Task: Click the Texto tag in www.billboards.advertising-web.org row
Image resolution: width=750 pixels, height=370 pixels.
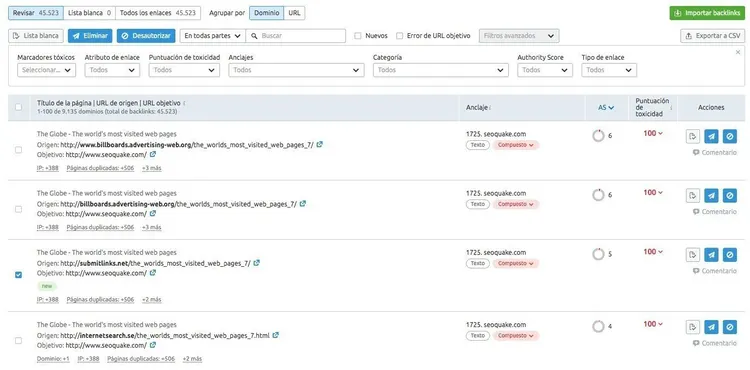Action: 477,144
